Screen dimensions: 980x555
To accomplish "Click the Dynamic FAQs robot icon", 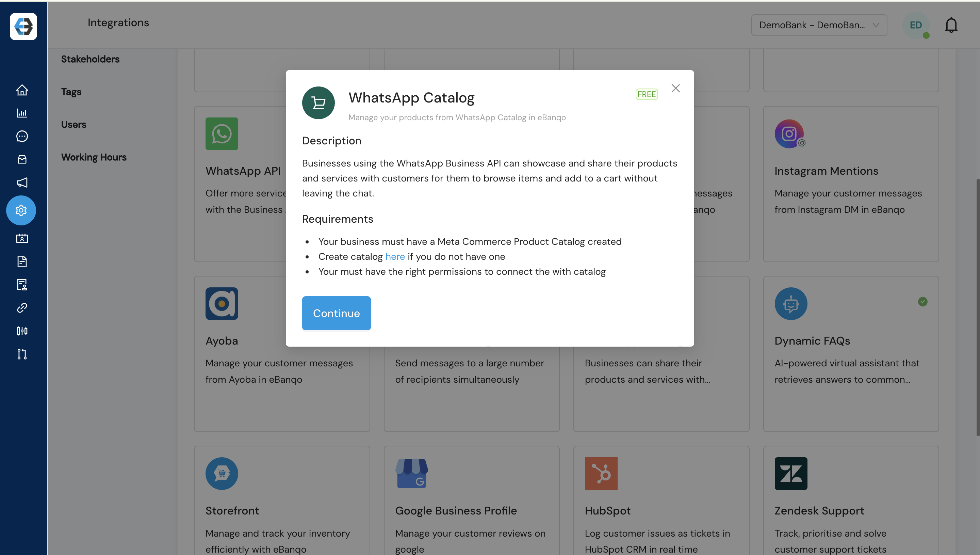I will (x=791, y=304).
